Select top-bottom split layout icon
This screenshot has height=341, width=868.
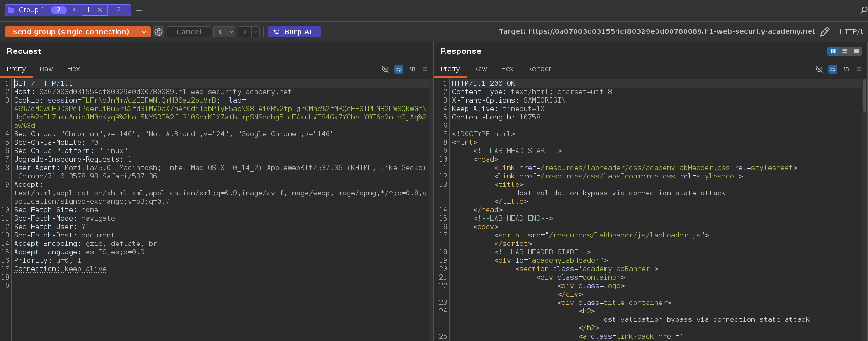click(x=845, y=51)
